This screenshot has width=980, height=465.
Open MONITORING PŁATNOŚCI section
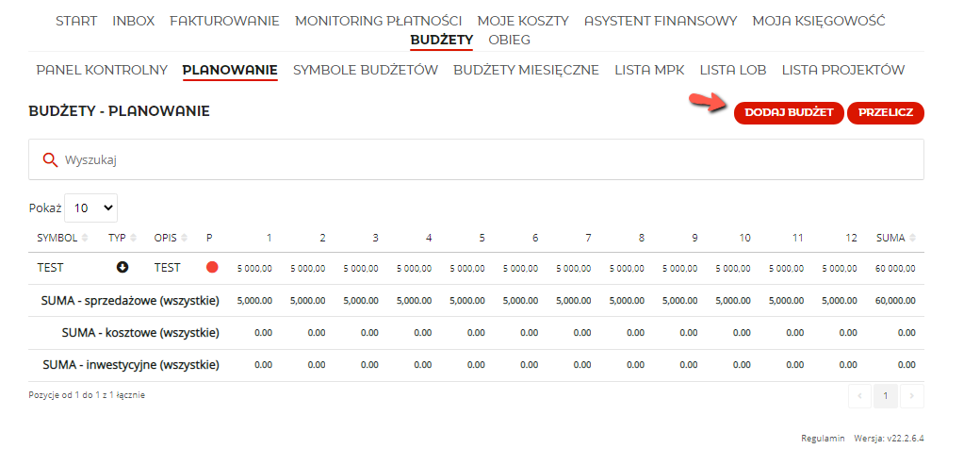click(x=378, y=21)
